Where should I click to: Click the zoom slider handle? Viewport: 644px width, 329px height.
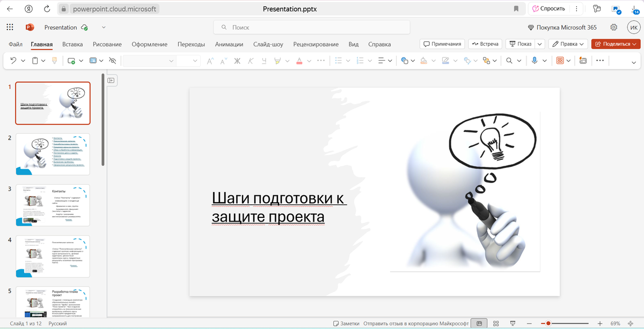tap(548, 324)
